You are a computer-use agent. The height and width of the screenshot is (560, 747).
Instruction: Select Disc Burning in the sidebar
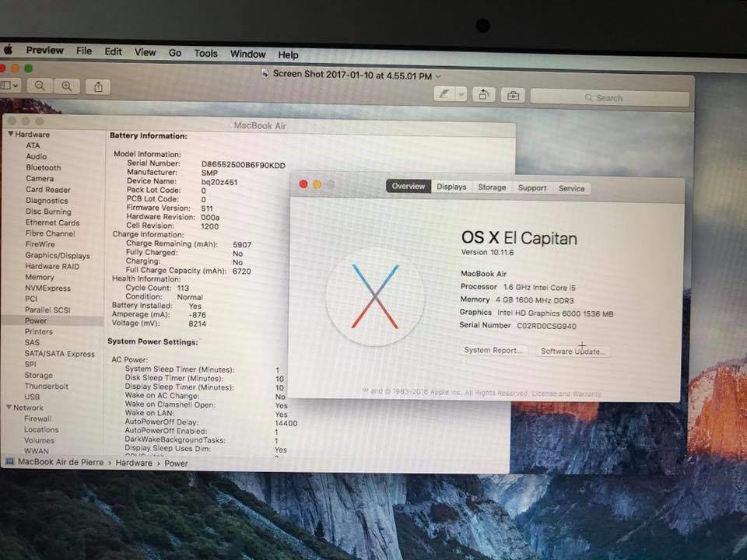48,212
